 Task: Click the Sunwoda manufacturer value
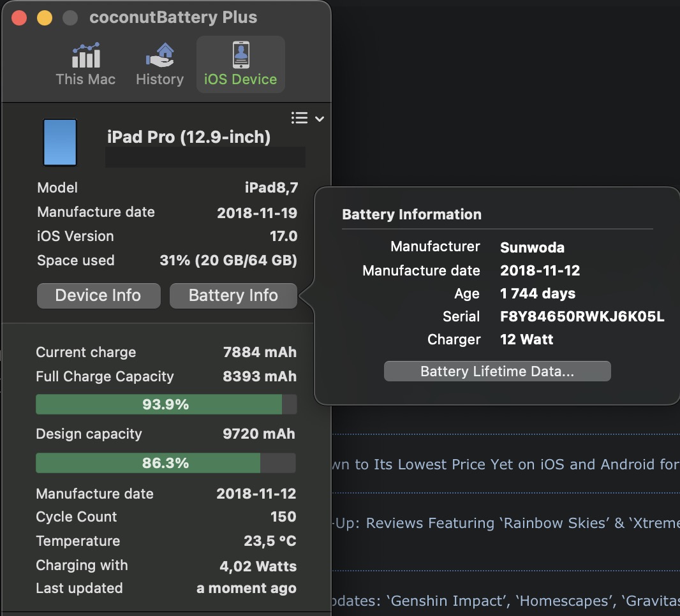(532, 247)
